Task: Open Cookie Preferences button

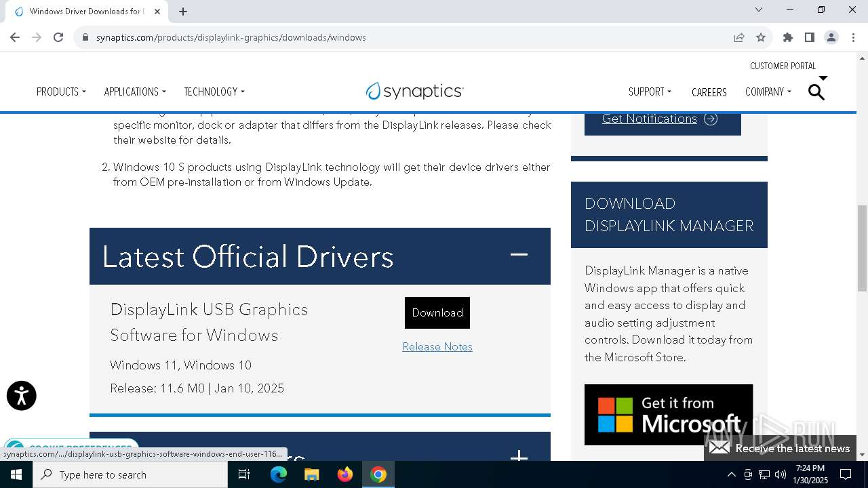Action: [71, 447]
